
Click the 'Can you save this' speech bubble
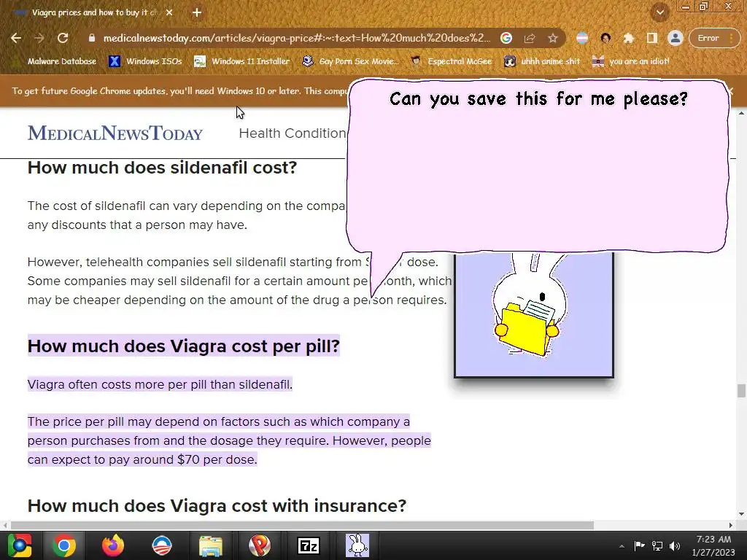click(538, 167)
